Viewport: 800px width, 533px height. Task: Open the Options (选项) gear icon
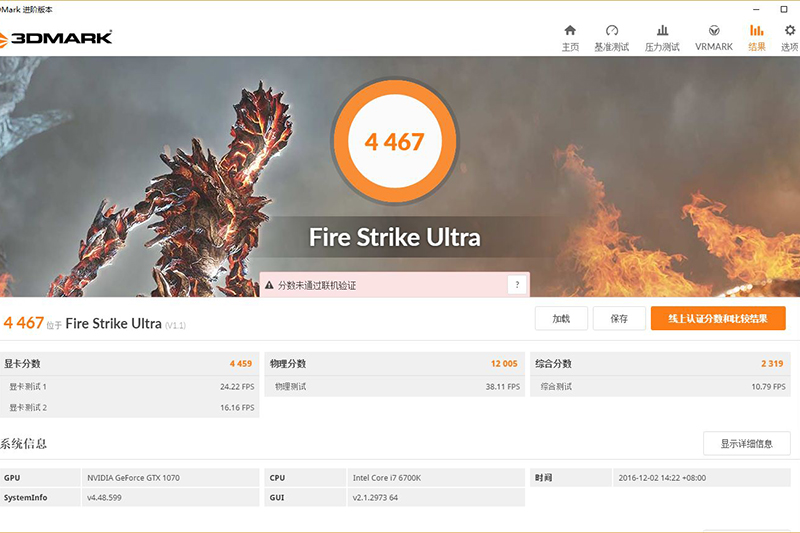click(790, 30)
